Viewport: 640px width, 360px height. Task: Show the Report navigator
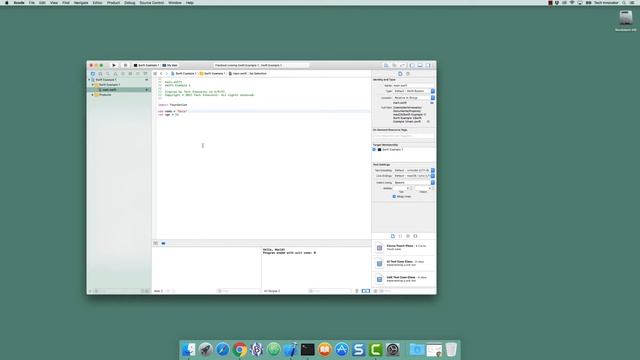click(x=145, y=74)
